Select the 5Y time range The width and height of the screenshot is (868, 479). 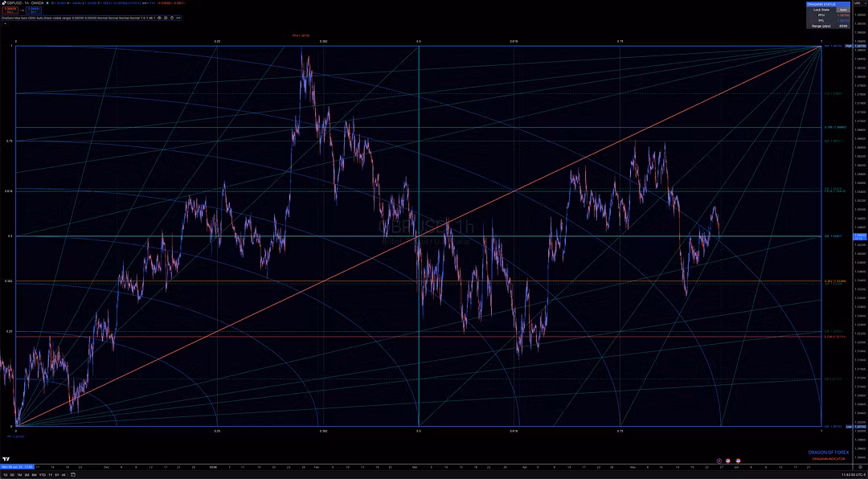pyautogui.click(x=56, y=474)
